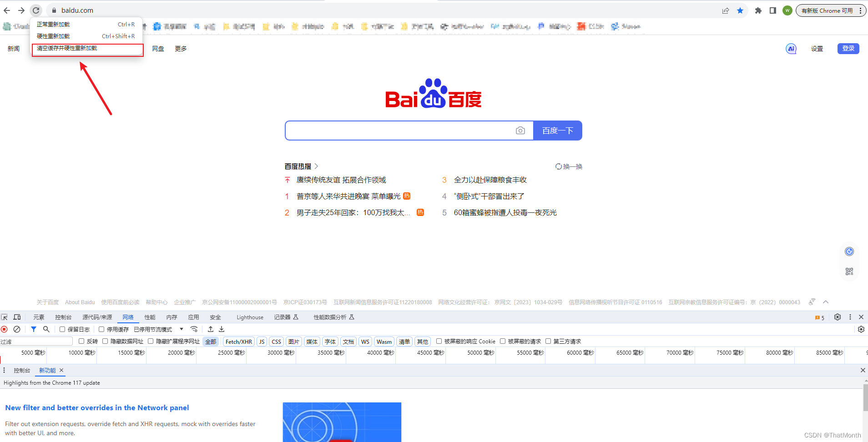The image size is (868, 442).
Task: Toggle the network filter funnel icon
Action: pos(34,329)
